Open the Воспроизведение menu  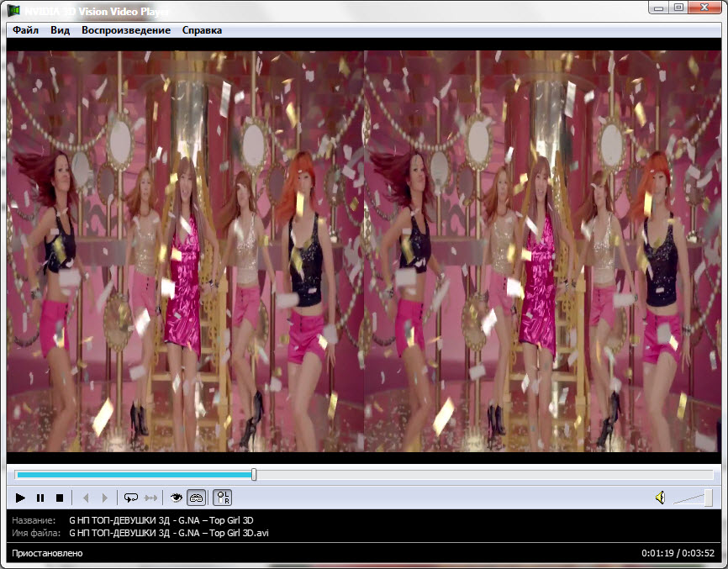click(126, 30)
